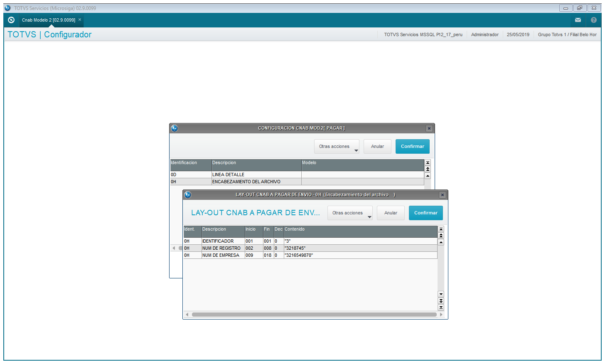Click the Contenido column header
Viewport: 605px width, 364px height.
361,231
